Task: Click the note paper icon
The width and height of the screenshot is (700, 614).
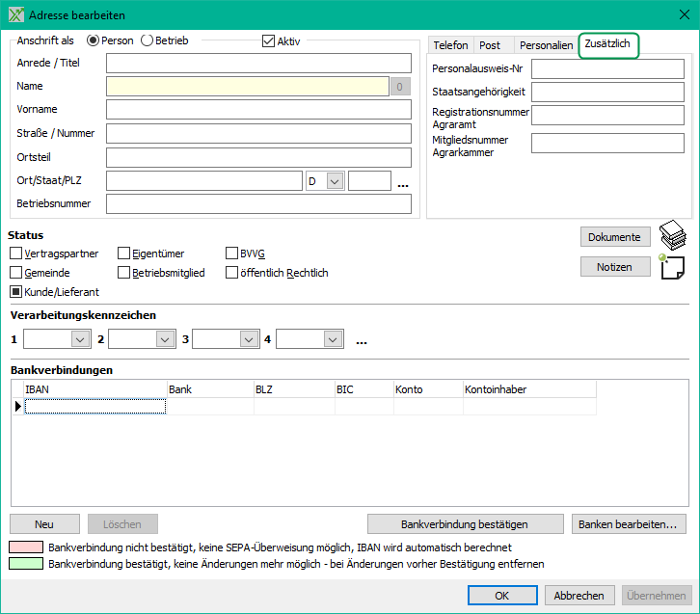Action: [x=672, y=267]
